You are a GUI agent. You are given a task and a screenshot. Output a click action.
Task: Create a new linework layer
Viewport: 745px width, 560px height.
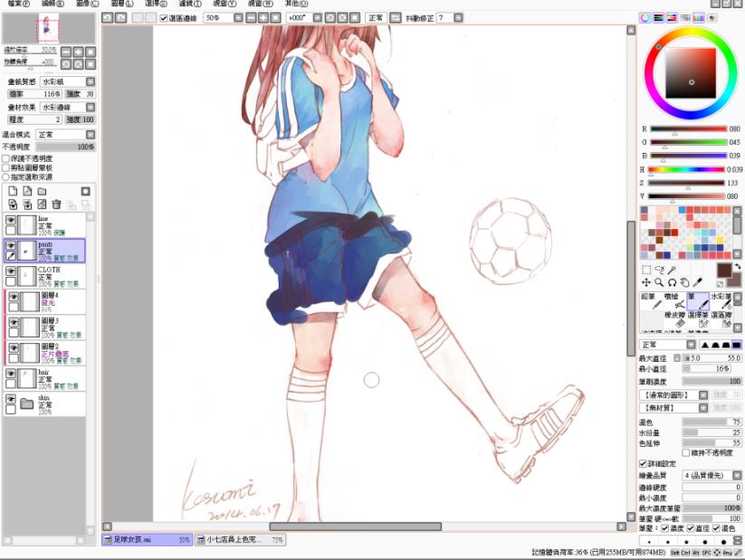point(27,191)
